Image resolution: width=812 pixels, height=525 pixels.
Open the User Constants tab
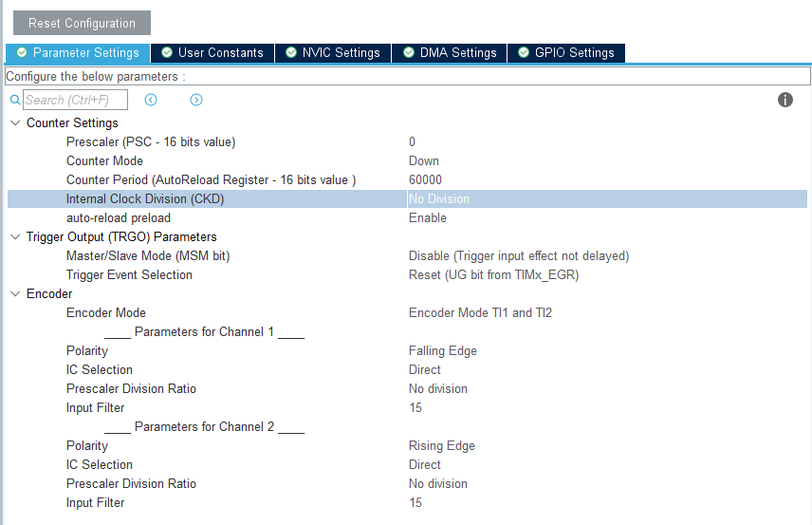[x=212, y=53]
